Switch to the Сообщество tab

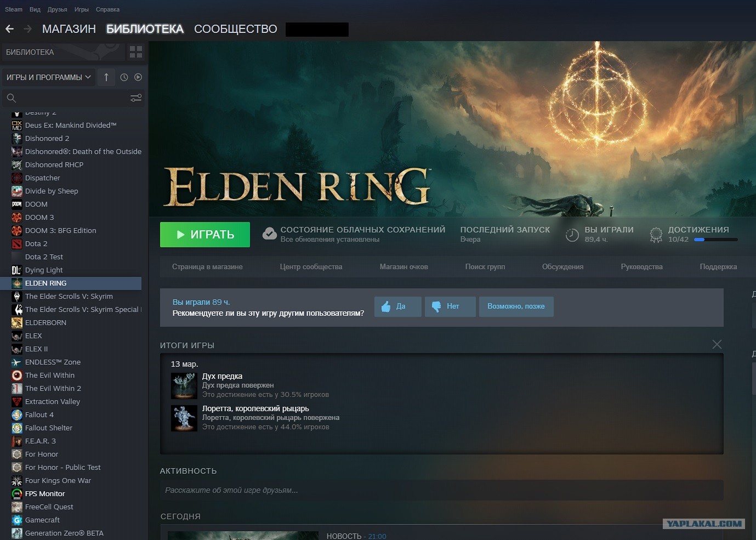coord(236,29)
